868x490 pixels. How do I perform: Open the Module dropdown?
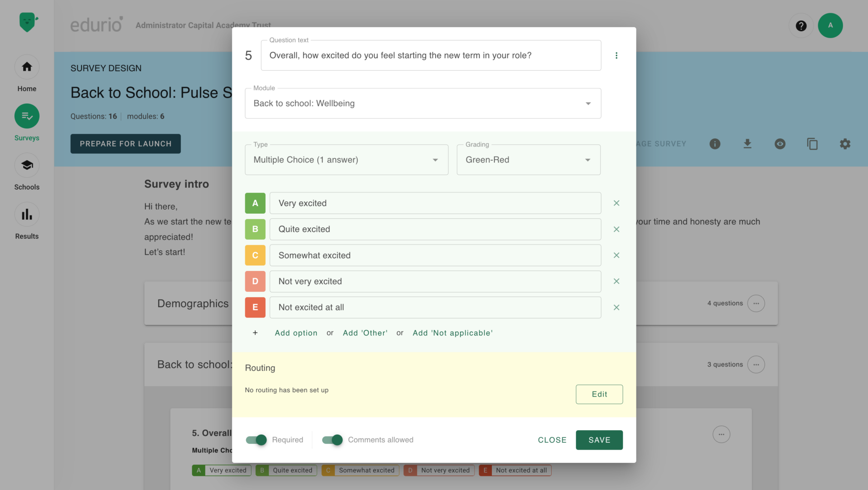[423, 103]
